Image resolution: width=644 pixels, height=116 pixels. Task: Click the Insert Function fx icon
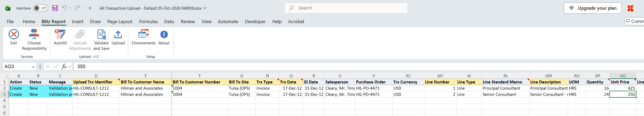[x=64, y=66]
